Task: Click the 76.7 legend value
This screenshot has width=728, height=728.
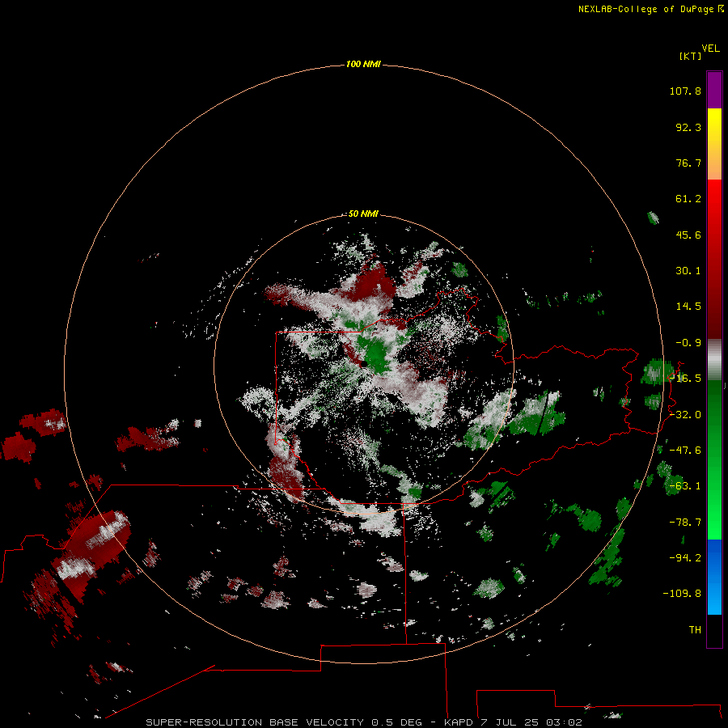Action: (x=688, y=163)
